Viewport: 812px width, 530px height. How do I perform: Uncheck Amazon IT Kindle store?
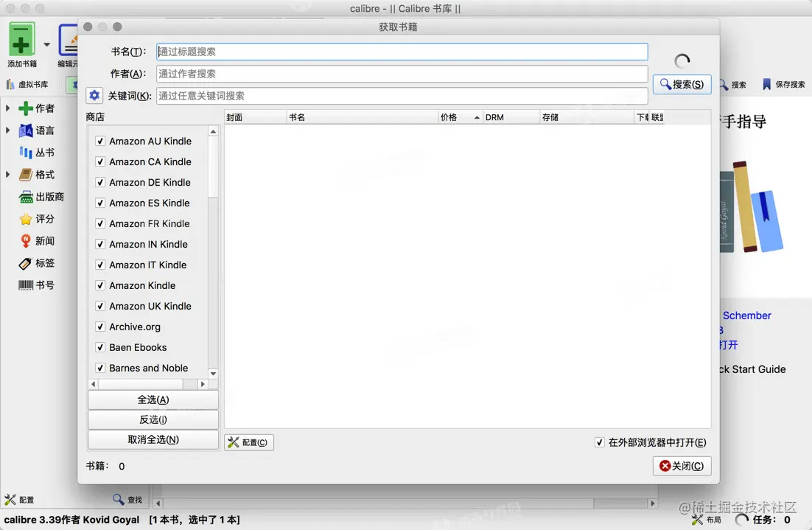pos(100,265)
